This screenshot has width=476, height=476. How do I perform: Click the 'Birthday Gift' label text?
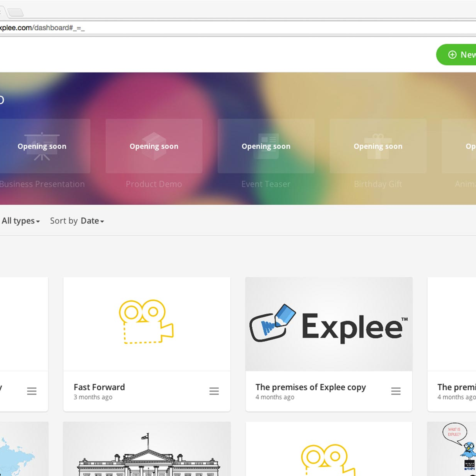(378, 184)
